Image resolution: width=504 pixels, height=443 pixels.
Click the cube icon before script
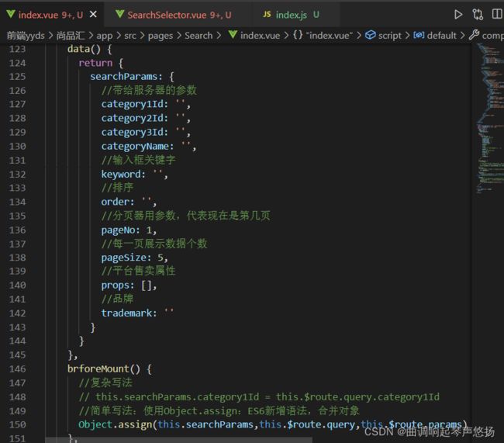(371, 35)
